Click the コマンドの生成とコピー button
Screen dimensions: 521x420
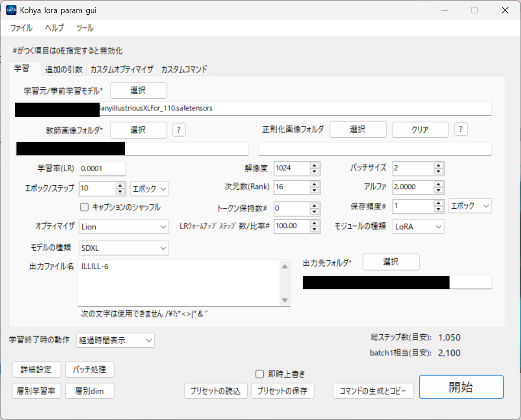click(x=373, y=391)
